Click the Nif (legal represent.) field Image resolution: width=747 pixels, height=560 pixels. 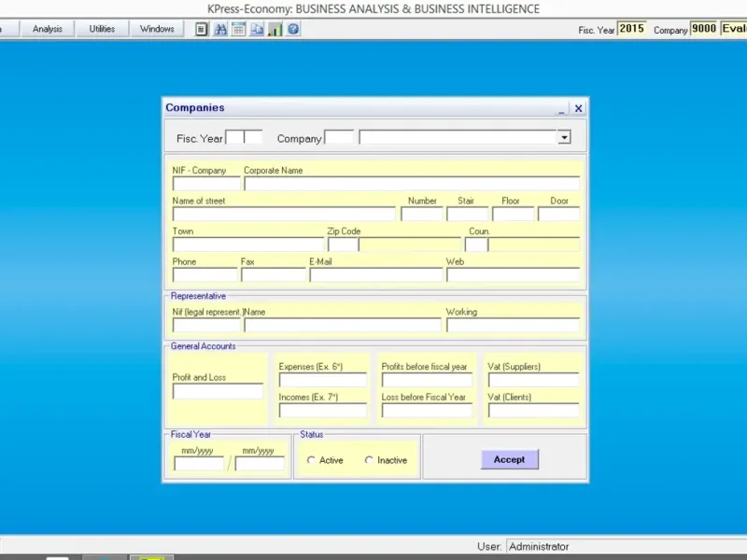click(206, 325)
